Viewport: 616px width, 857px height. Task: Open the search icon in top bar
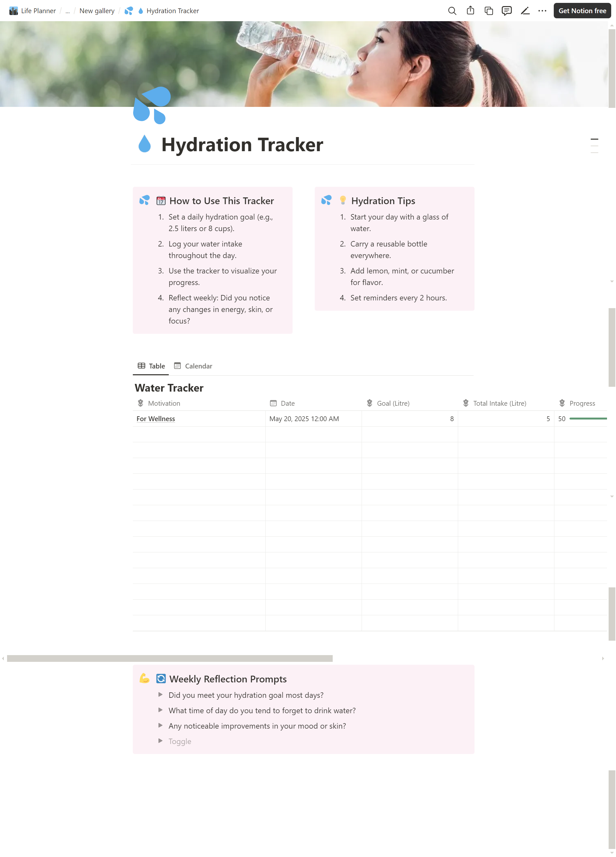point(452,11)
